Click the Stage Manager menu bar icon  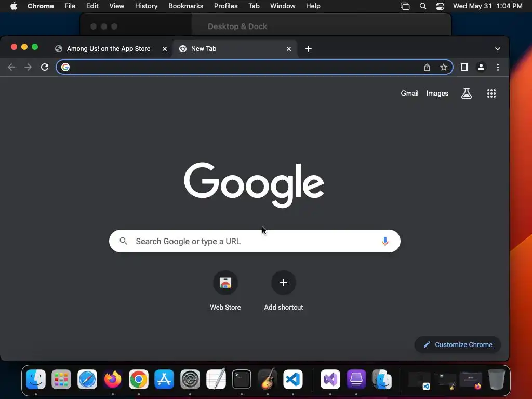tap(405, 6)
